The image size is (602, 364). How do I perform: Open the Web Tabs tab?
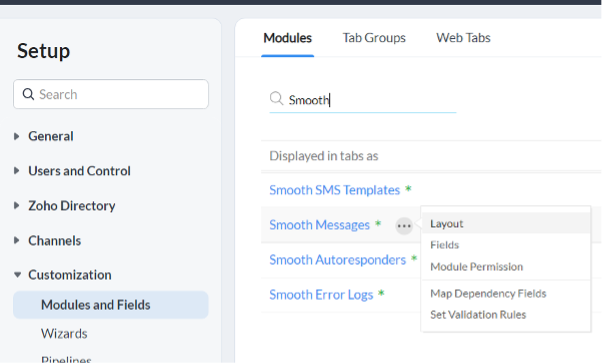pos(463,38)
